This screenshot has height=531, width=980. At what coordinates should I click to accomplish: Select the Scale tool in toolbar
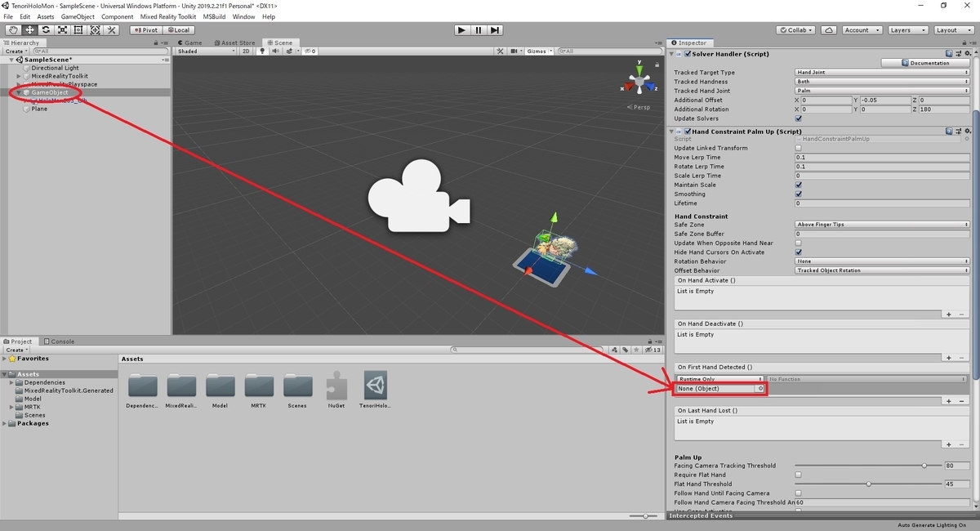tap(62, 30)
